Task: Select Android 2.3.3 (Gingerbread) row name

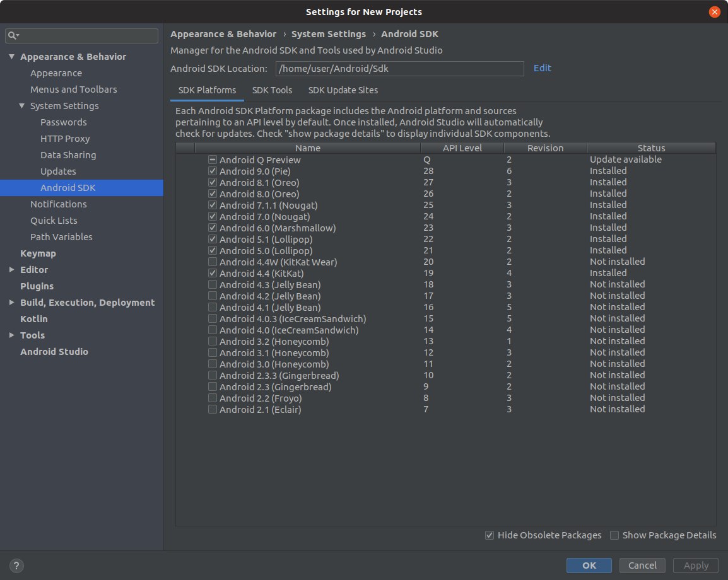Action: click(279, 375)
